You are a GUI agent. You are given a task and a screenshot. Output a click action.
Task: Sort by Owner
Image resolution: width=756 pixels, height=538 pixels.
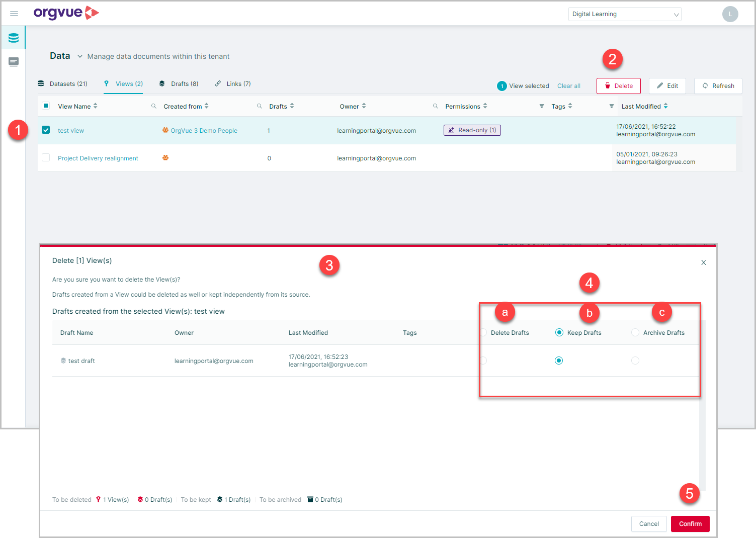[x=364, y=106]
